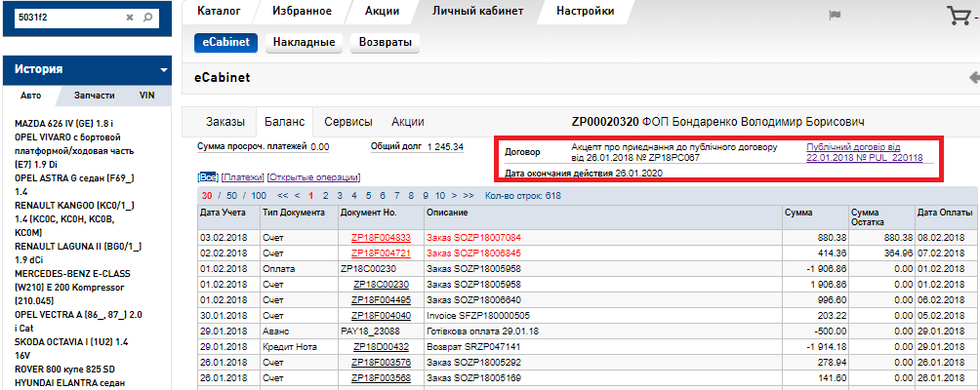The image size is (980, 390).
Task: Select the Настройки menu tab
Action: pyautogui.click(x=585, y=12)
